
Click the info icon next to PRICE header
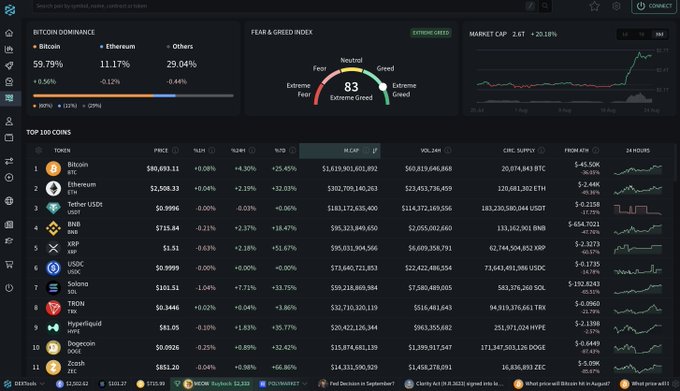[x=175, y=150]
